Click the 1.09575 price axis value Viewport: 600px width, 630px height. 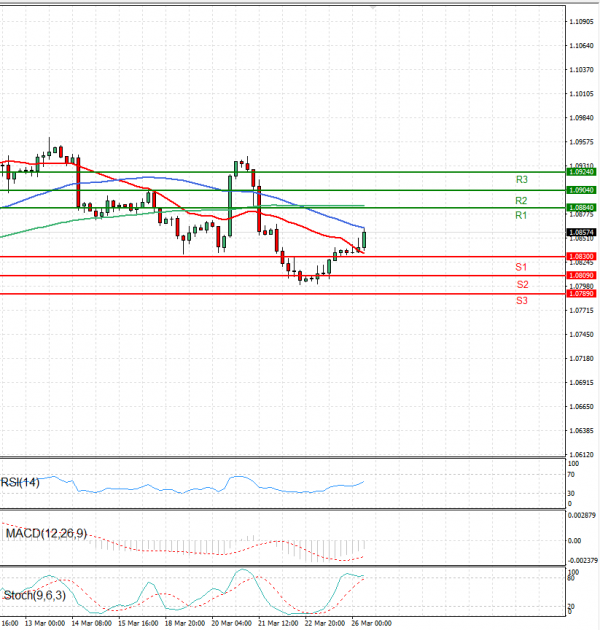pos(582,142)
